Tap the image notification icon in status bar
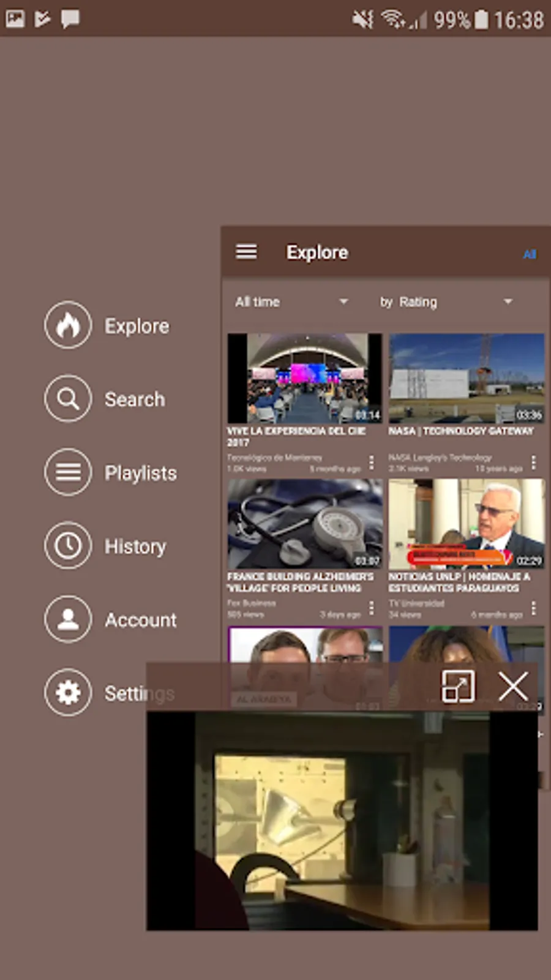551x980 pixels. [x=15, y=19]
